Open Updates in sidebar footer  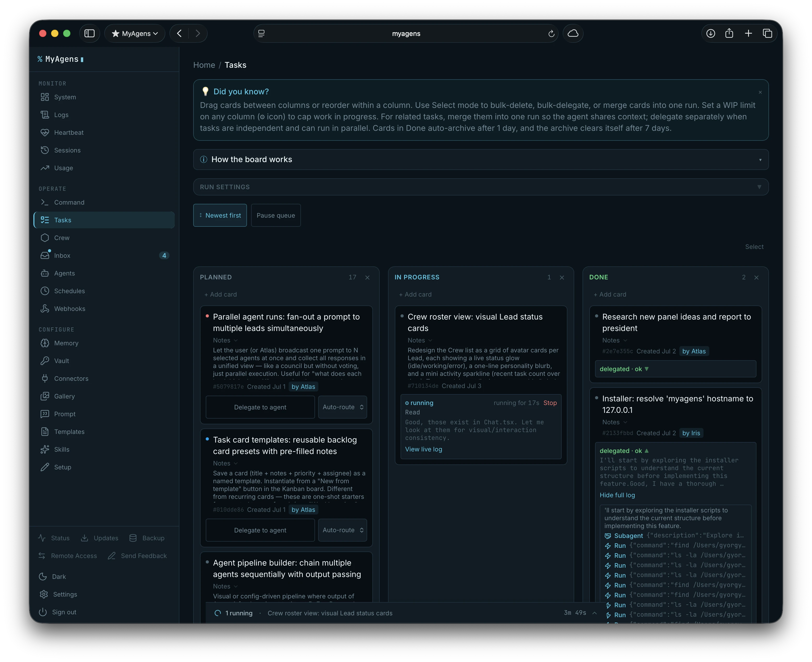(x=100, y=538)
